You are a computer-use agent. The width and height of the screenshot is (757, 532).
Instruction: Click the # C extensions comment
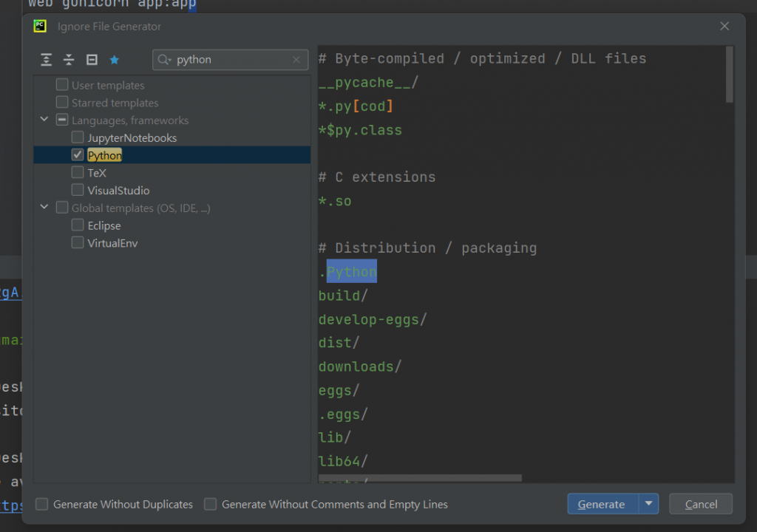[x=377, y=177]
